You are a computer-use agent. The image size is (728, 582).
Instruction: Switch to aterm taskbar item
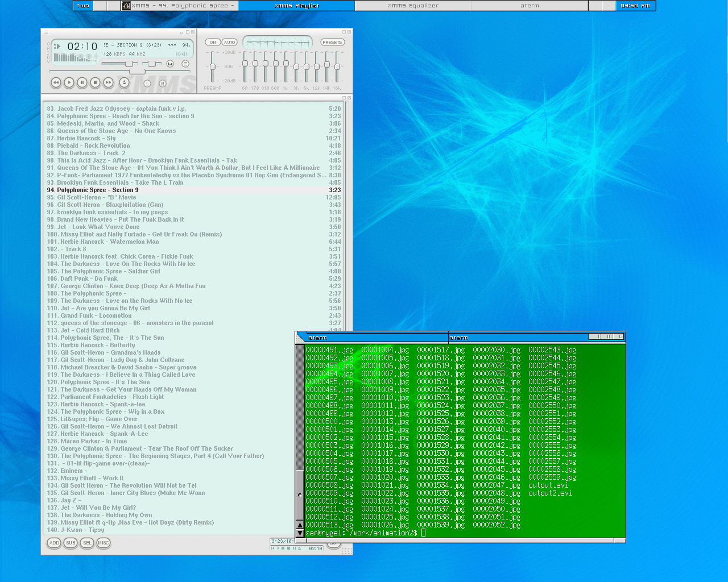pos(530,6)
